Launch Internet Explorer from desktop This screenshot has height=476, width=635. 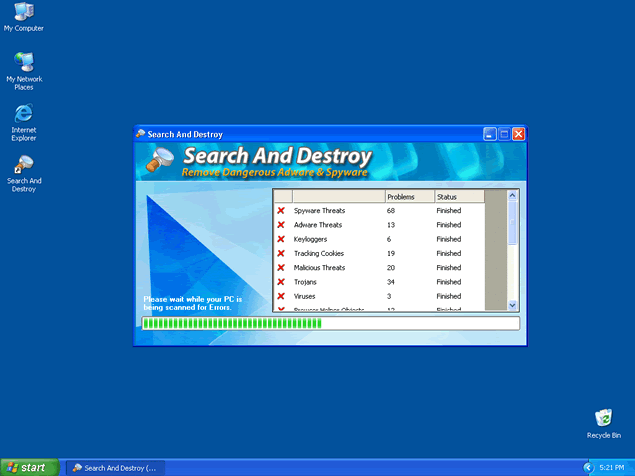click(x=23, y=116)
